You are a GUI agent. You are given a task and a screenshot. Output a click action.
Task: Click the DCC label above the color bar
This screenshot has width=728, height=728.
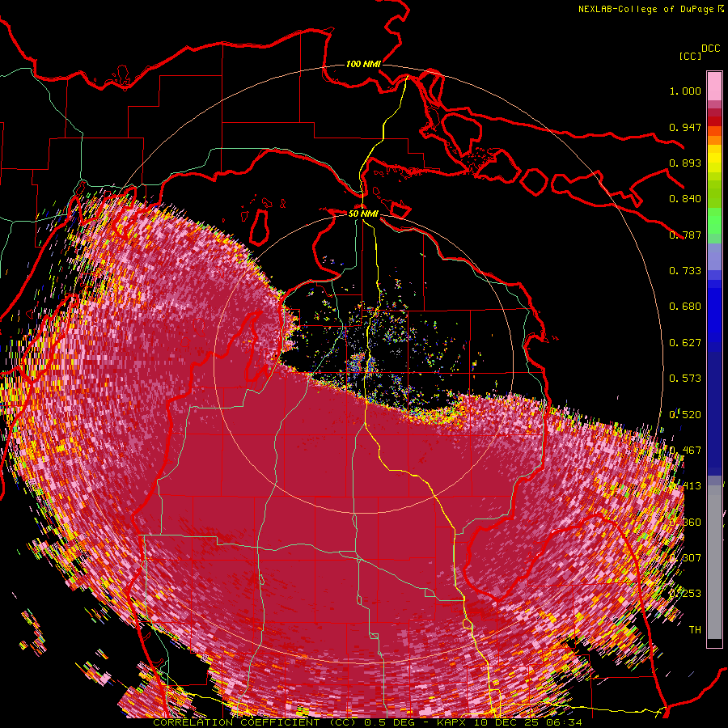pyautogui.click(x=711, y=49)
